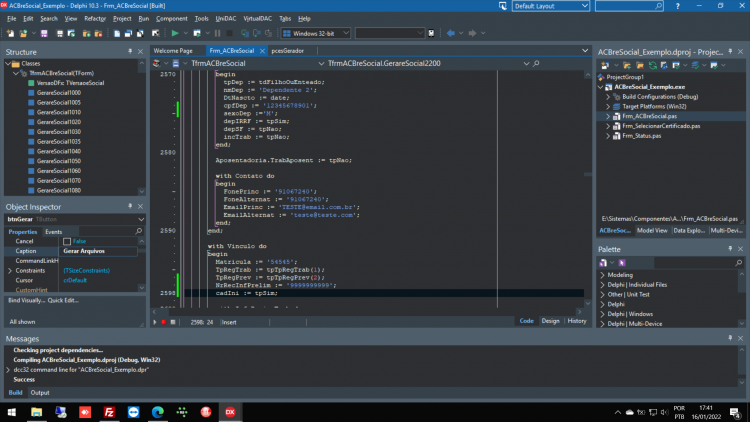Click the search magnifier in code editor header
The height and width of the screenshot is (422, 750).
point(536,63)
